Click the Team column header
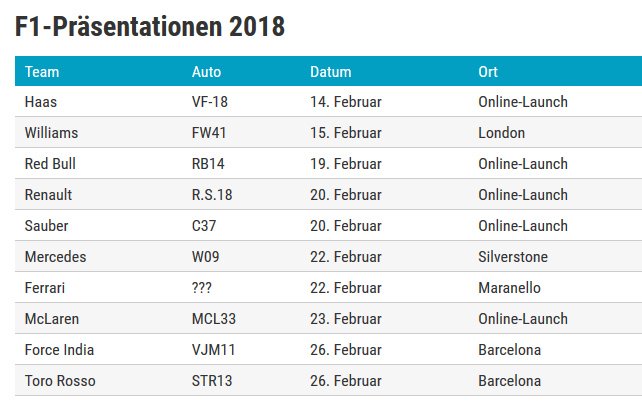Screen dimensions: 642x413 (42, 72)
